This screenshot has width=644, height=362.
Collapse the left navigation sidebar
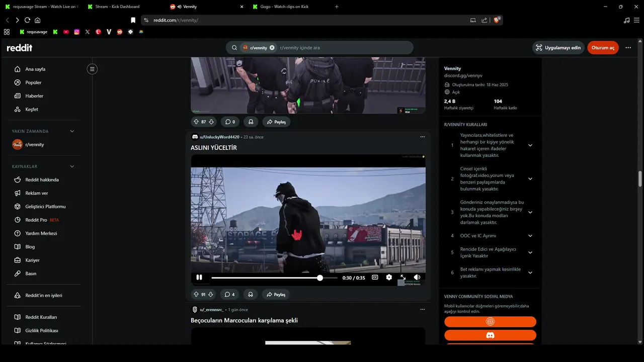click(92, 69)
